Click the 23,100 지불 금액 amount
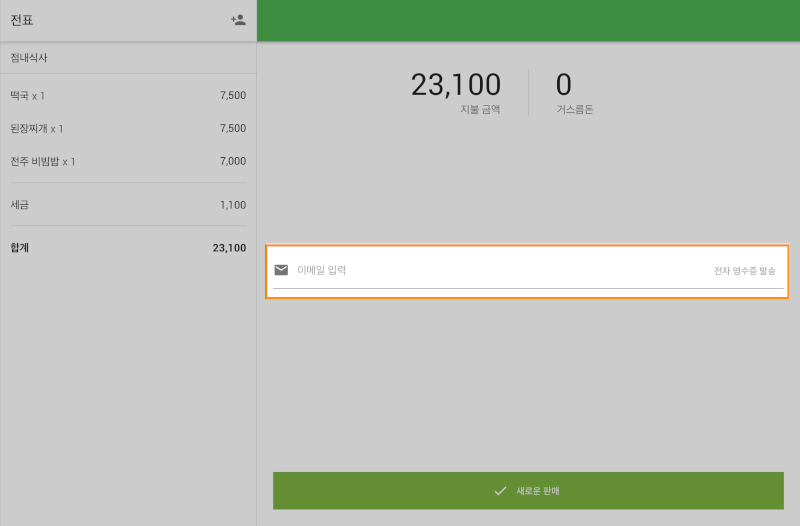Image resolution: width=800 pixels, height=526 pixels. point(456,86)
